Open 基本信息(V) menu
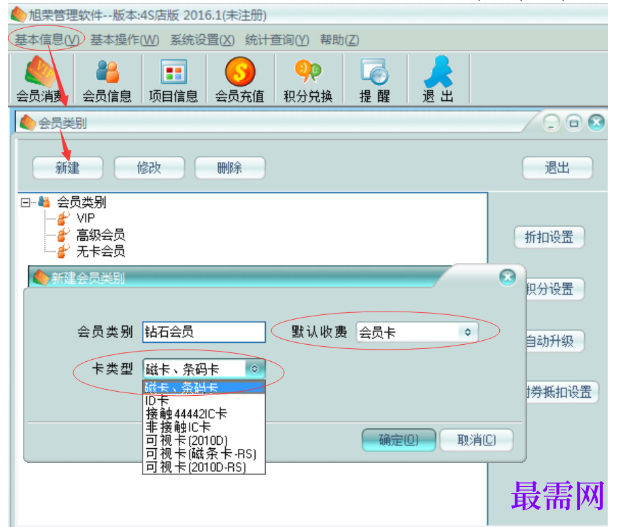623x527 pixels. 47,39
